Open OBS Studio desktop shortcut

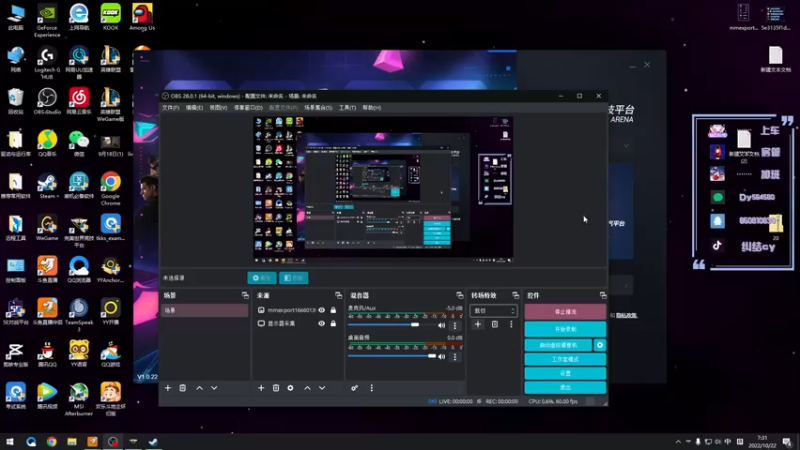tap(47, 101)
